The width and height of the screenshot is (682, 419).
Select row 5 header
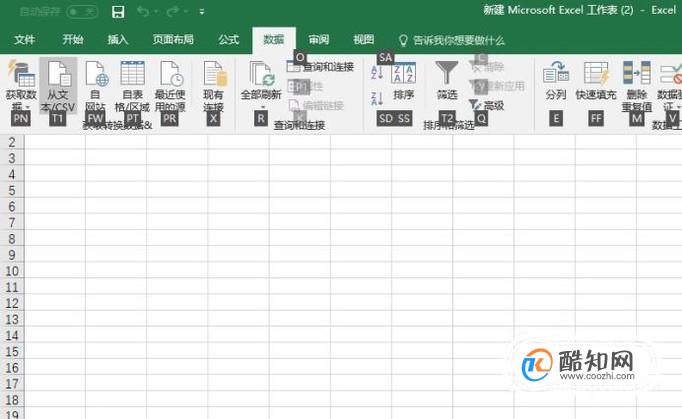point(12,191)
